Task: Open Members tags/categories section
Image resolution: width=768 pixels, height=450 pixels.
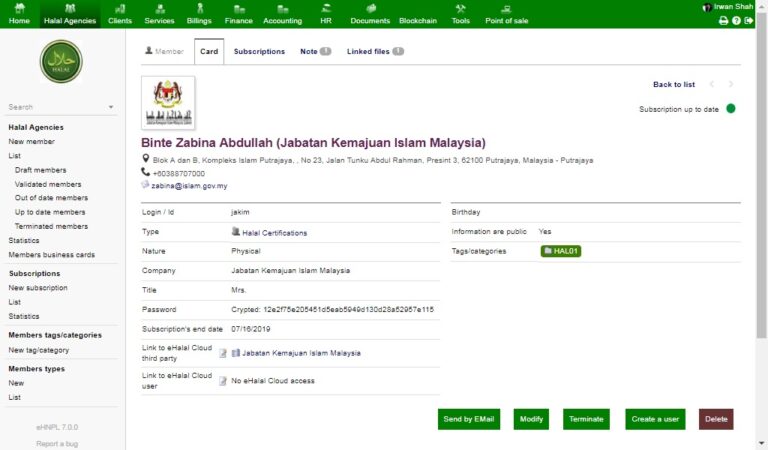Action: coord(55,335)
